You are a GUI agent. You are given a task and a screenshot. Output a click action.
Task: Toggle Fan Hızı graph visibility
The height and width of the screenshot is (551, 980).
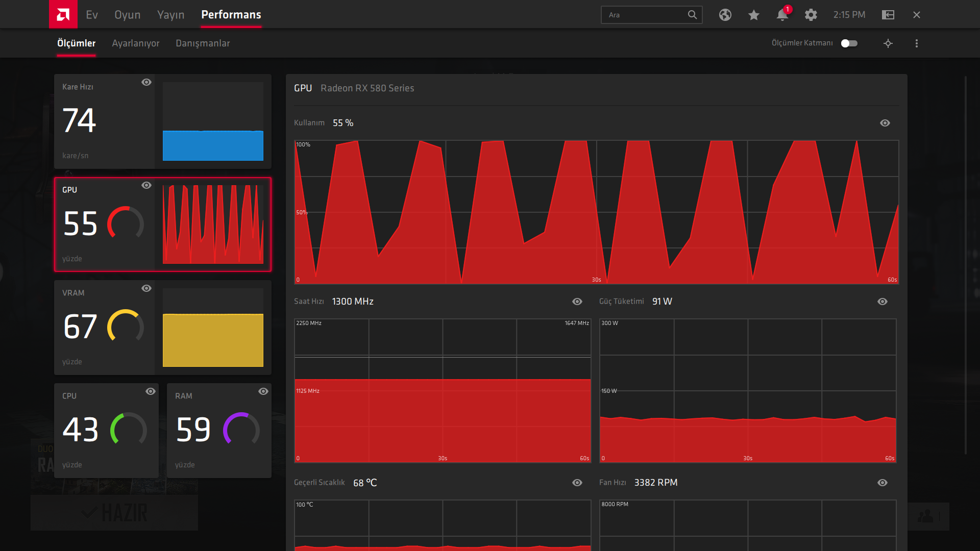(x=882, y=483)
